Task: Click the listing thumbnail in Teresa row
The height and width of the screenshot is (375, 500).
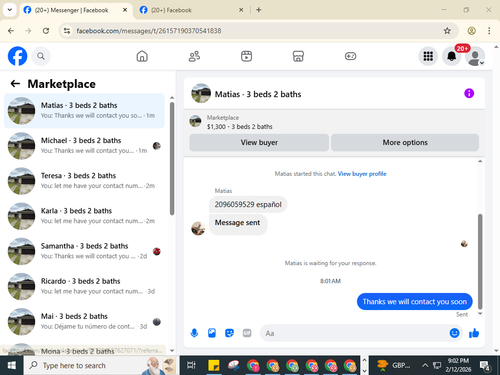Action: (21, 181)
